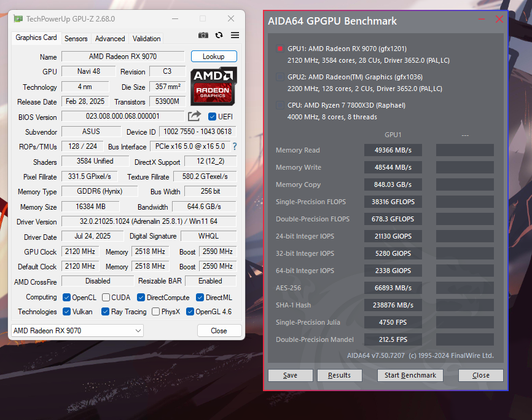Screen dimensions: 532x420
Task: Click Memory Read 49366 MB/s result
Action: [393, 150]
